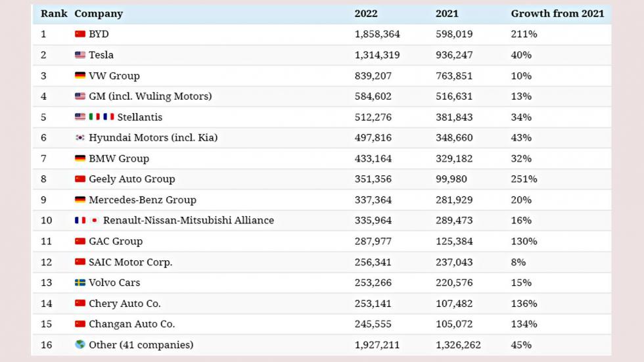The width and height of the screenshot is (644, 362).
Task: Click Hyundai's 2022 value 497,816
Action: click(x=373, y=138)
